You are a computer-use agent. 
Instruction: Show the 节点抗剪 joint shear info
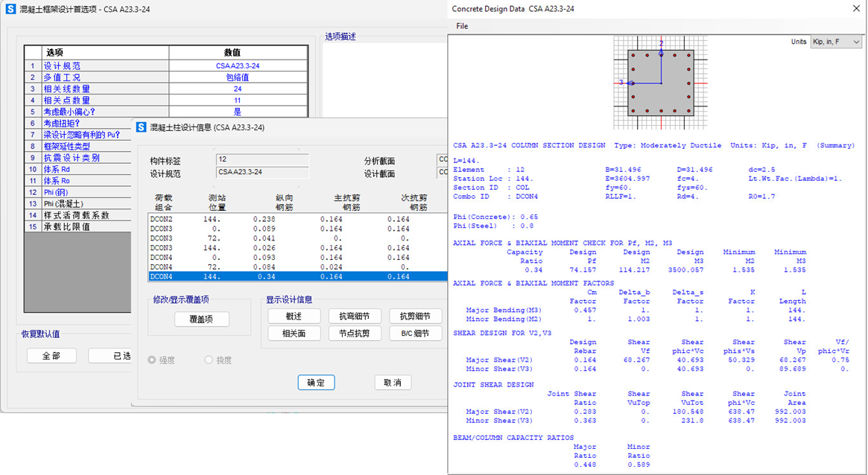tap(355, 334)
